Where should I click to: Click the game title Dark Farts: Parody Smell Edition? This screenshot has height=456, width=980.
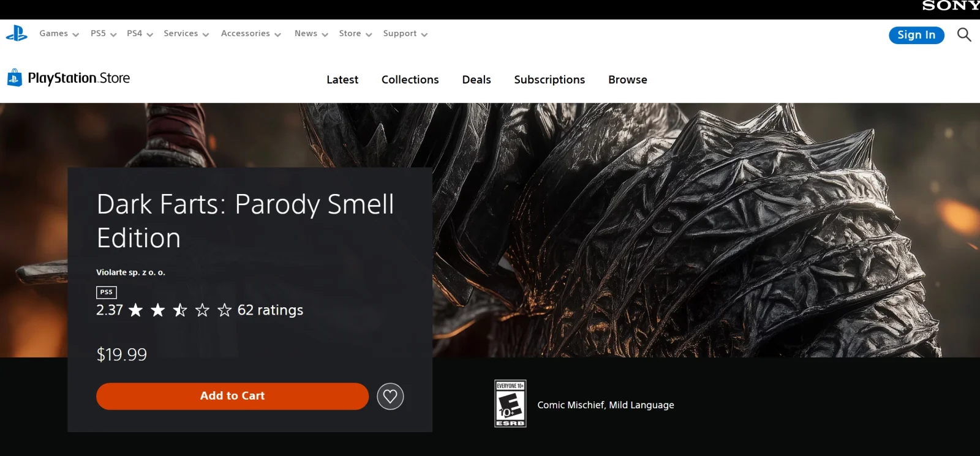245,221
